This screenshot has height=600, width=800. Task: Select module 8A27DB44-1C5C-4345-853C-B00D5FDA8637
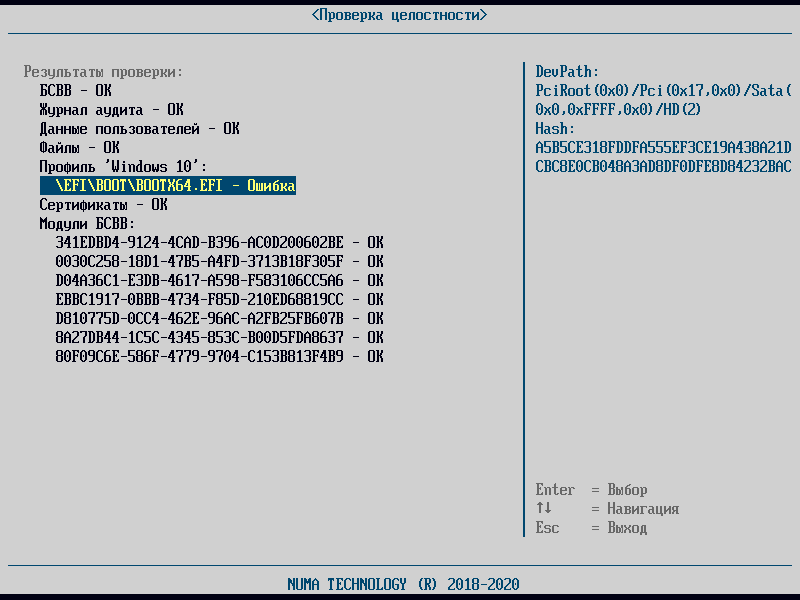point(219,338)
